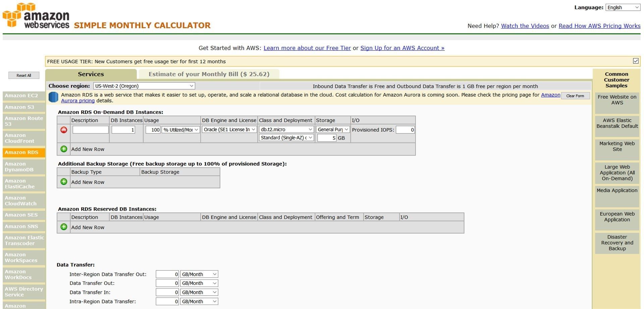Add new row to Additional Backup Storage
The image size is (644, 309).
(64, 182)
